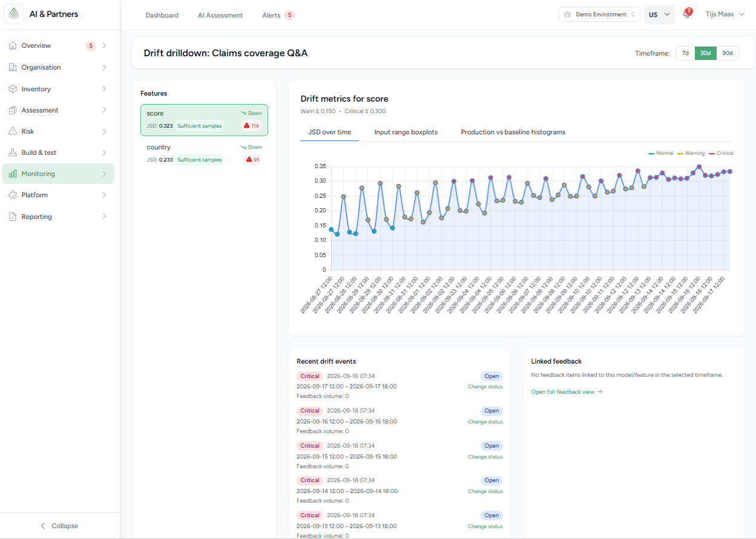Open the Dashboard top nav item
This screenshot has height=539, width=756.
(162, 15)
